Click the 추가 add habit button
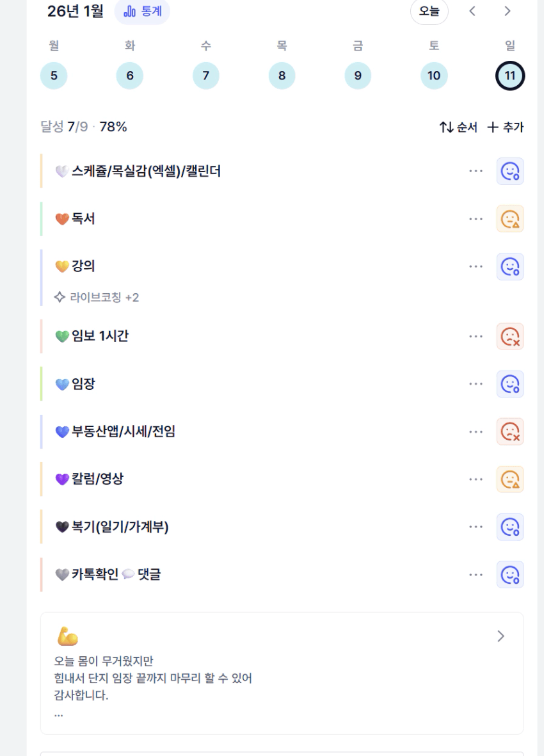544x756 pixels. point(506,127)
